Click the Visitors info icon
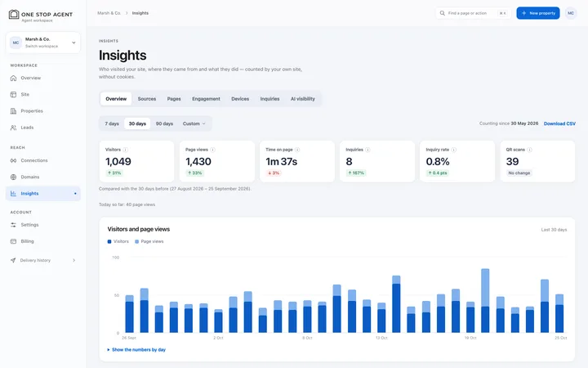The image size is (588, 368). (x=126, y=150)
